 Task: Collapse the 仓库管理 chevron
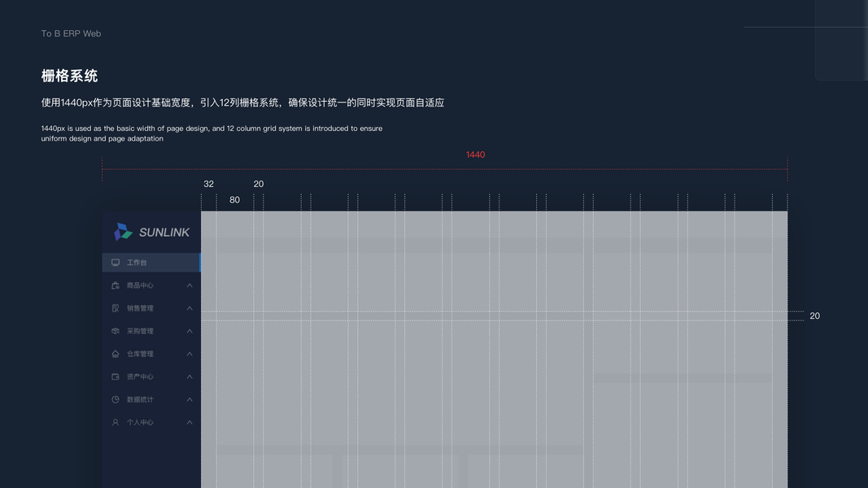tap(190, 354)
